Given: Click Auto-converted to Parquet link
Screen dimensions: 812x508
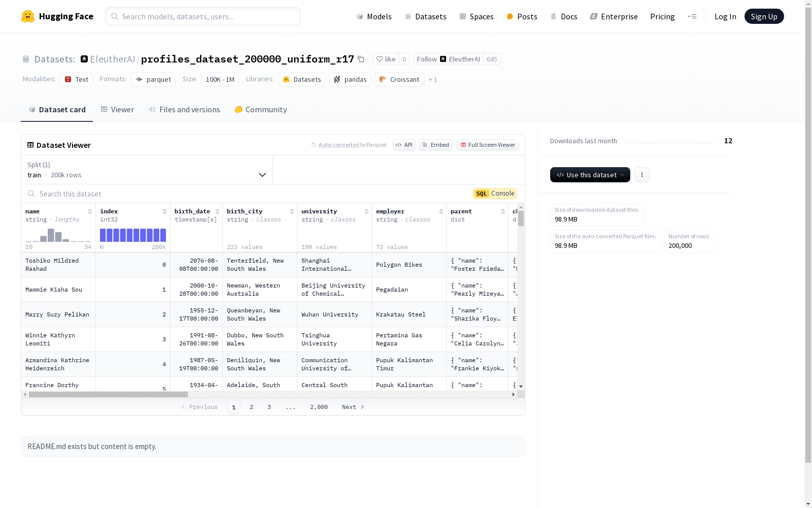Looking at the screenshot, I should point(352,145).
